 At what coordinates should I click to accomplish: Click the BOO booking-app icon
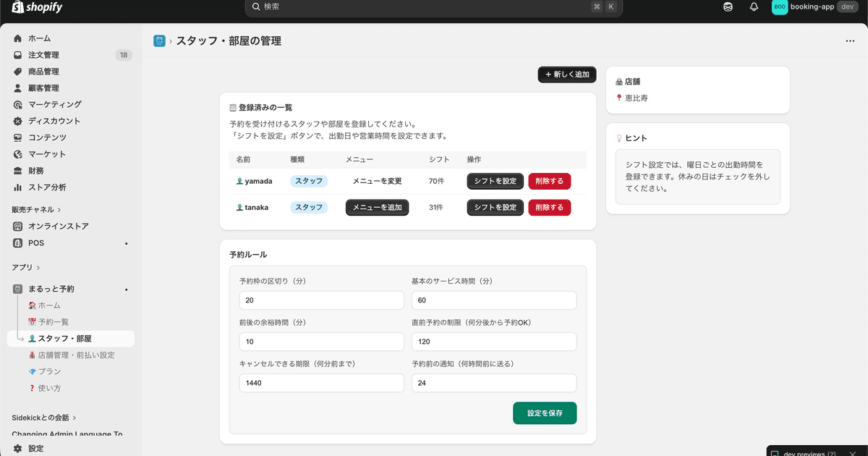779,7
